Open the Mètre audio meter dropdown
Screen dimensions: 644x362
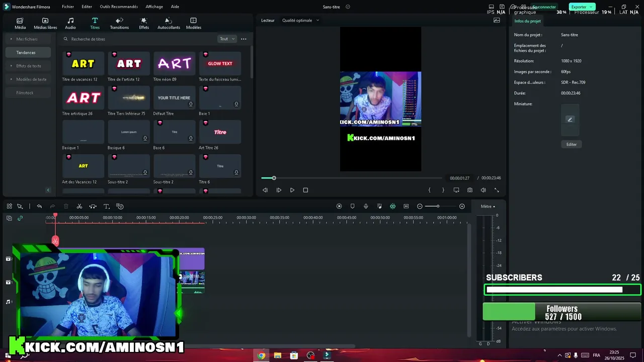tap(488, 206)
